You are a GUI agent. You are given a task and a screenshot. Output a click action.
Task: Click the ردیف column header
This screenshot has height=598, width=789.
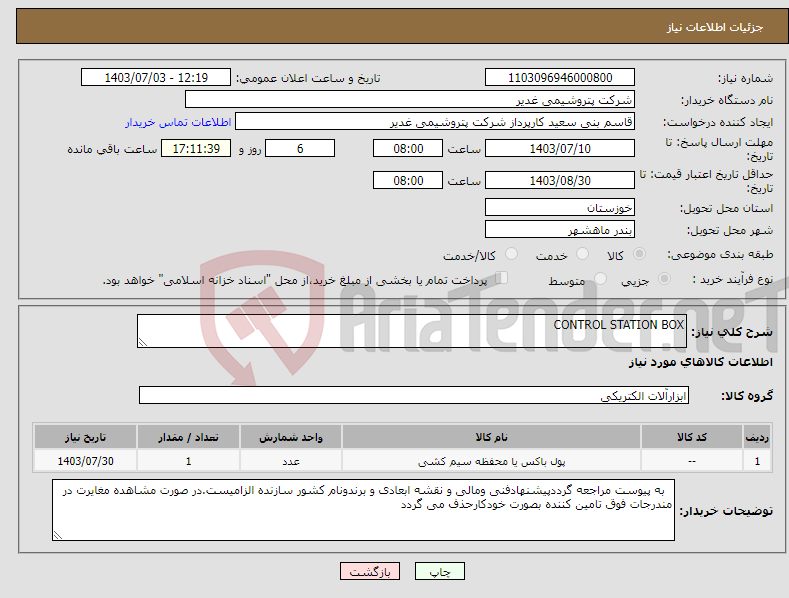pos(757,437)
